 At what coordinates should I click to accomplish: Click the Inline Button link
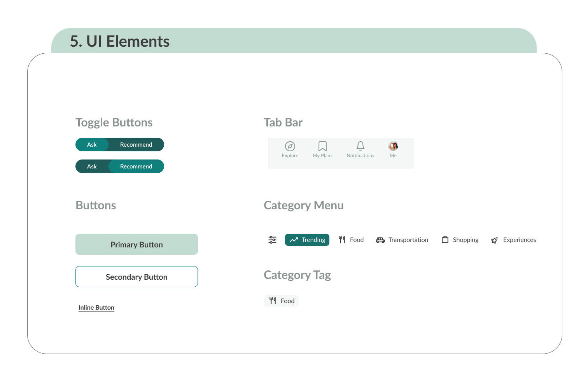(x=96, y=307)
